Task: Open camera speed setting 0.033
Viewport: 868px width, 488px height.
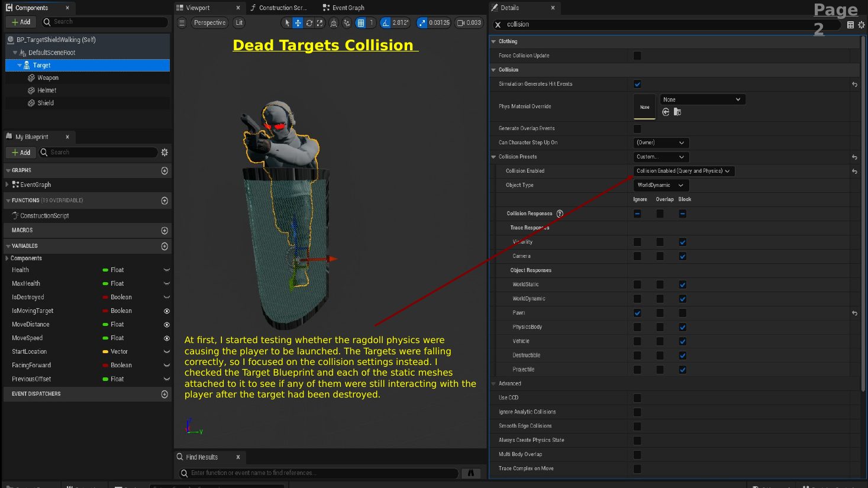Action: (x=469, y=22)
